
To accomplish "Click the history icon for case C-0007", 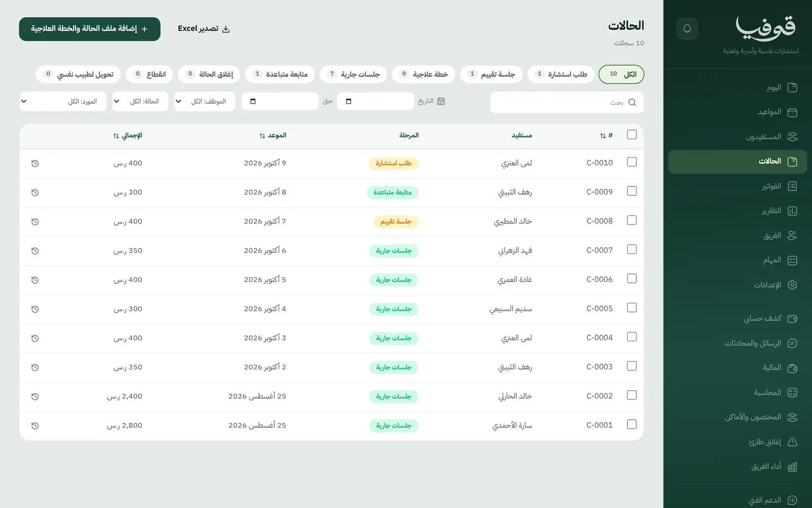I will coord(35,251).
